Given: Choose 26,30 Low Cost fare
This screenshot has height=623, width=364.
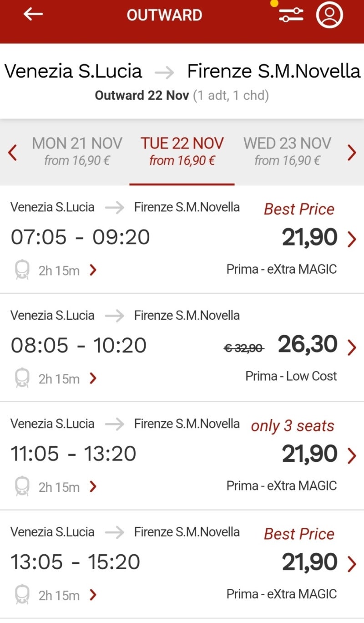Looking at the screenshot, I should pyautogui.click(x=308, y=345).
